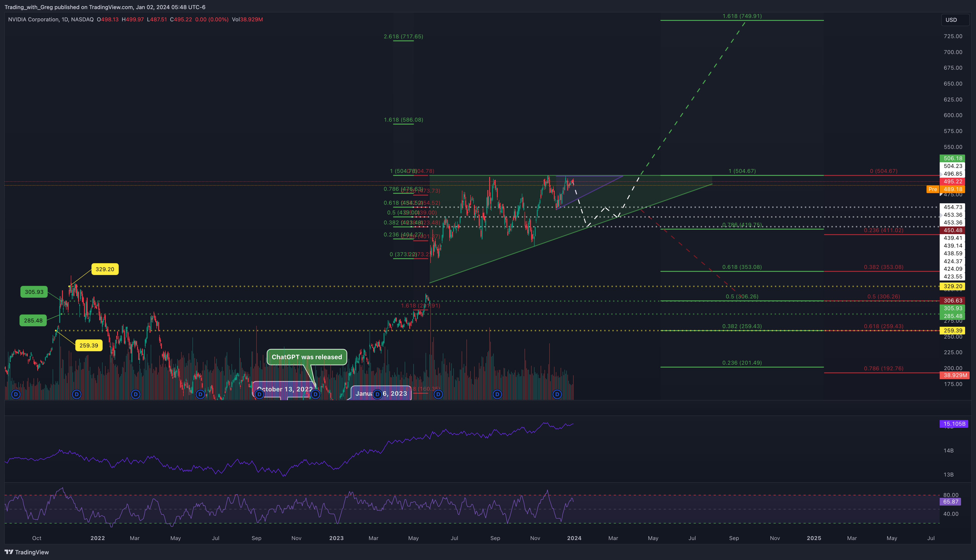Click the 0.236 (201.49) Fibonacci label
Viewport: 976px width, 560px height.
click(x=742, y=363)
